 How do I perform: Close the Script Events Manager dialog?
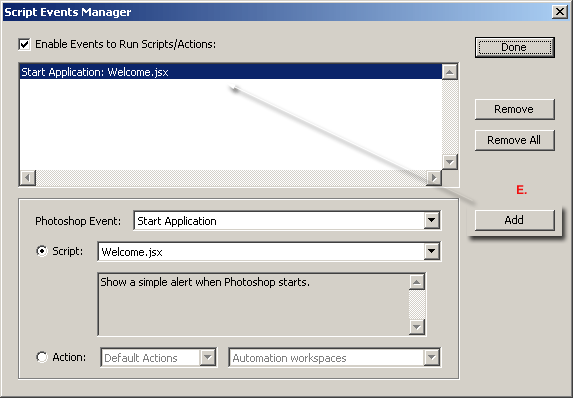pyautogui.click(x=560, y=12)
